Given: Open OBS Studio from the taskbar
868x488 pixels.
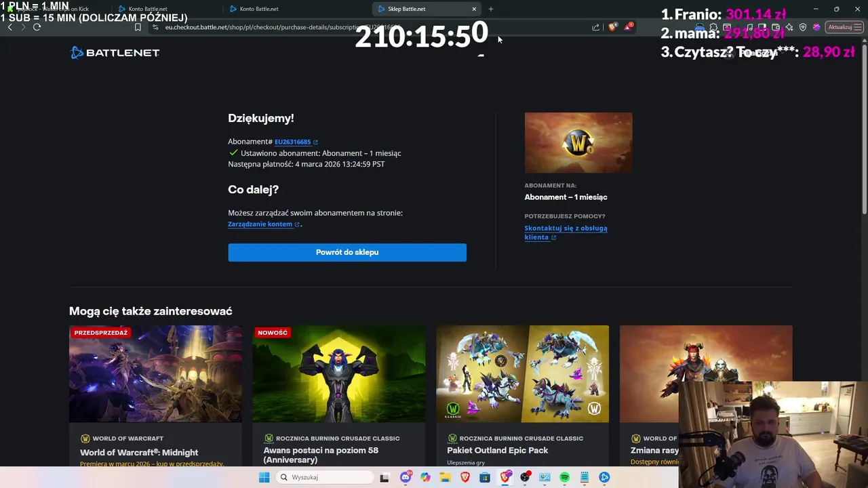Looking at the screenshot, I should tap(525, 477).
